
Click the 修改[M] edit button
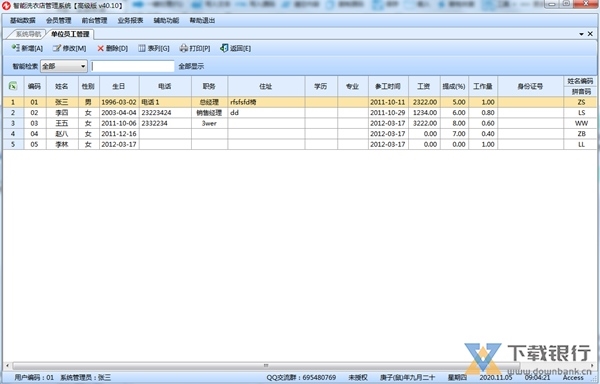[69, 48]
